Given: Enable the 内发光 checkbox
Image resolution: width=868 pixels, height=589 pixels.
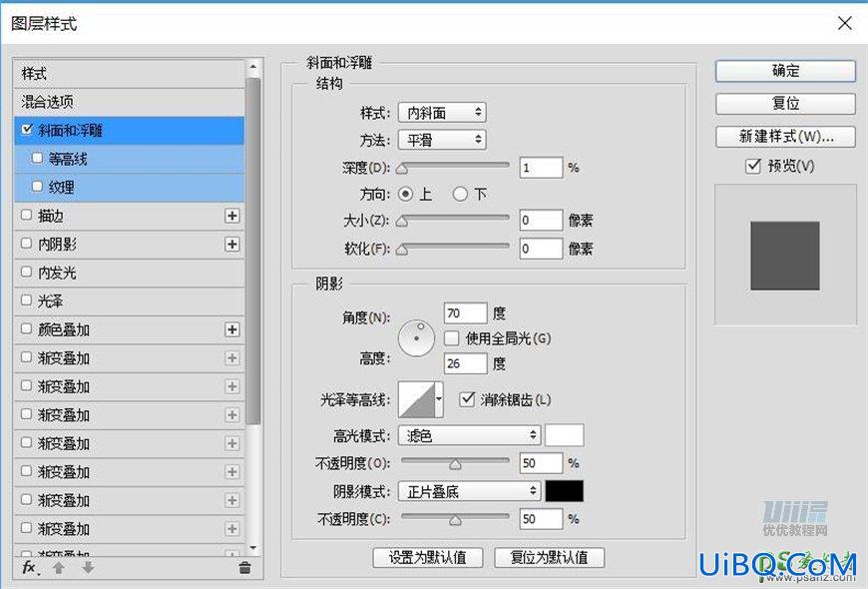Looking at the screenshot, I should (x=26, y=272).
